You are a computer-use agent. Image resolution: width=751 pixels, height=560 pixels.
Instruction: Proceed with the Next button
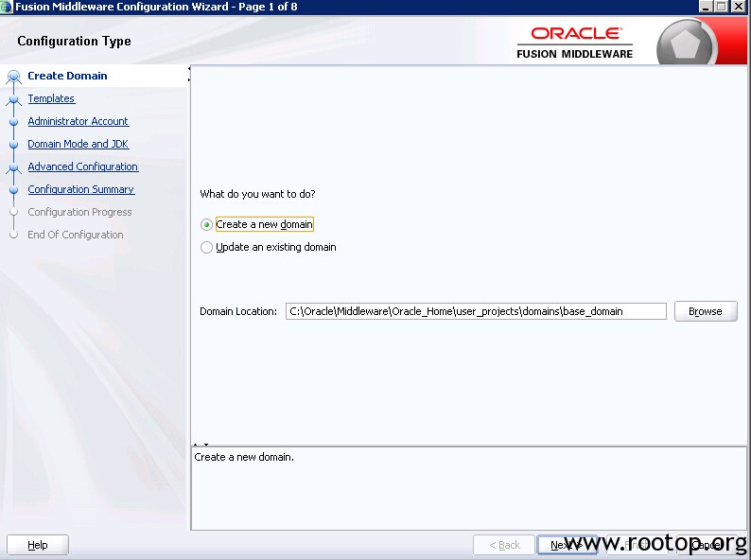click(568, 545)
